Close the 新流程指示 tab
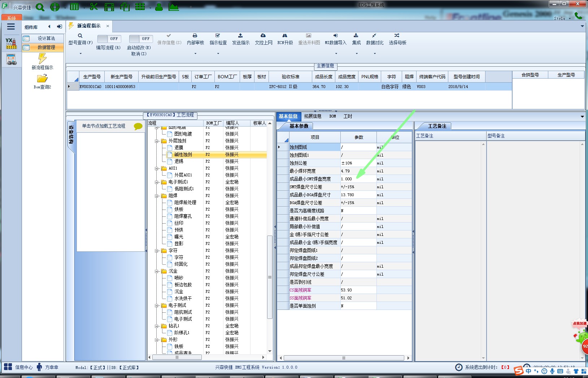This screenshot has height=378, width=588. tap(108, 26)
